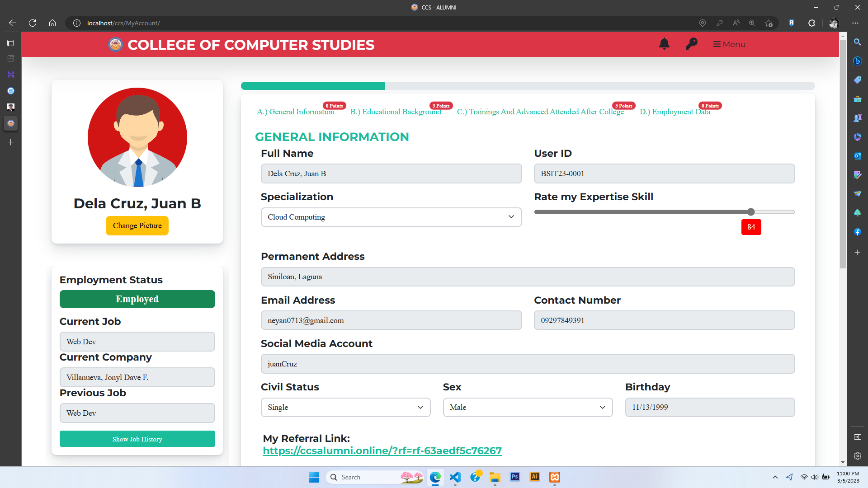The width and height of the screenshot is (868, 488).
Task: Click the expertise skill slider handle
Action: pos(751,212)
